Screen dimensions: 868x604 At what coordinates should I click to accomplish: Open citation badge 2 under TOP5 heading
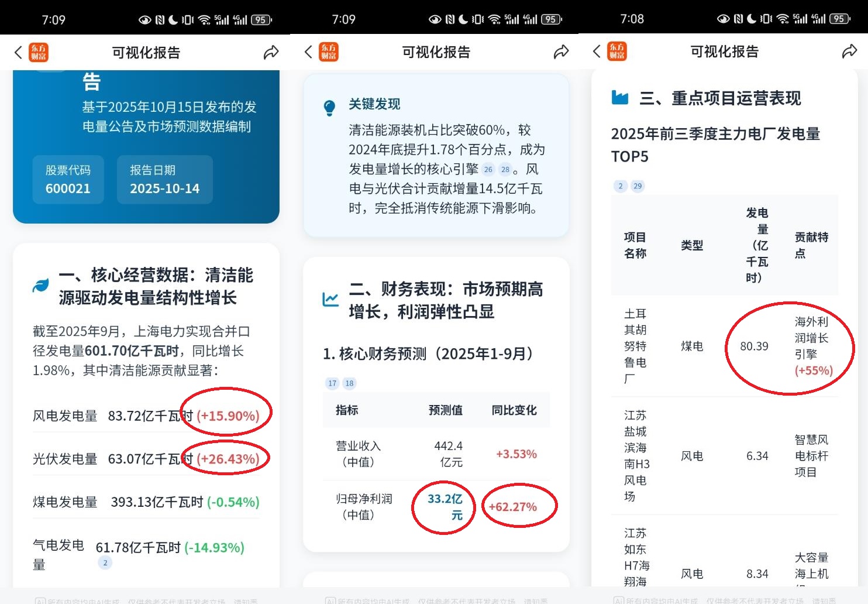[621, 186]
